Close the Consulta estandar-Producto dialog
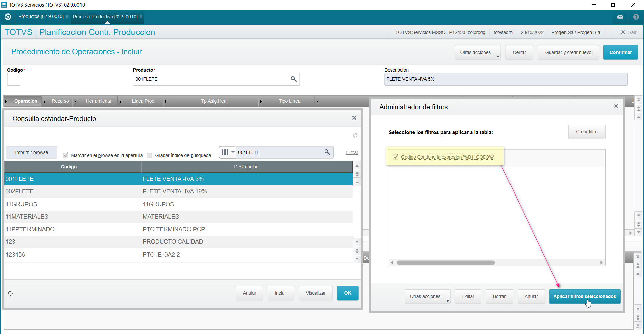Viewport: 644px width, 334px height. [354, 118]
